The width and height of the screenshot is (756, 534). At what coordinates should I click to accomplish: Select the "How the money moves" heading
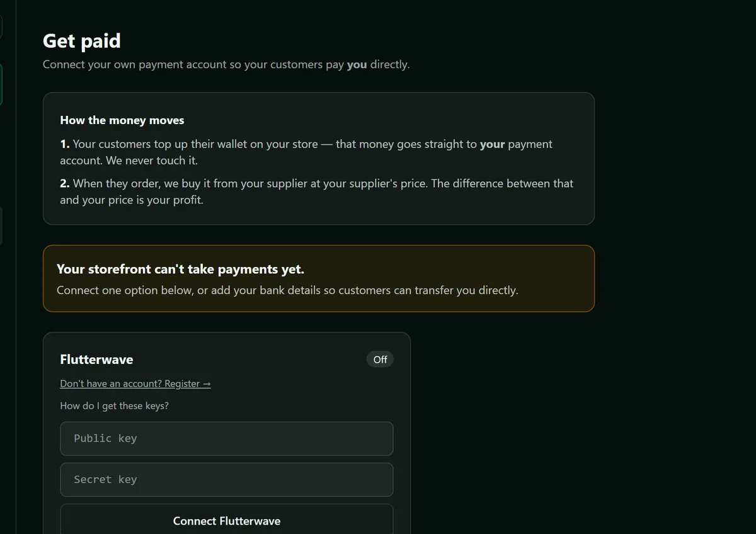pyautogui.click(x=122, y=120)
